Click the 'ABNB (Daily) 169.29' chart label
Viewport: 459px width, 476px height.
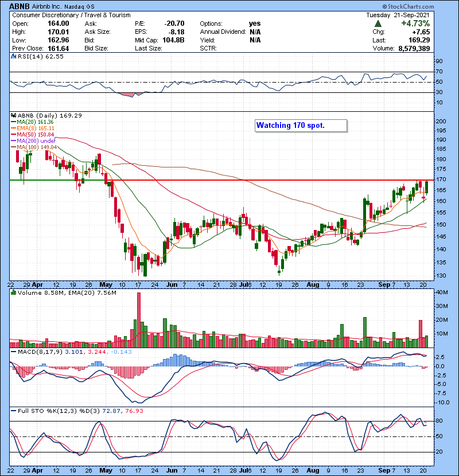pyautogui.click(x=50, y=115)
